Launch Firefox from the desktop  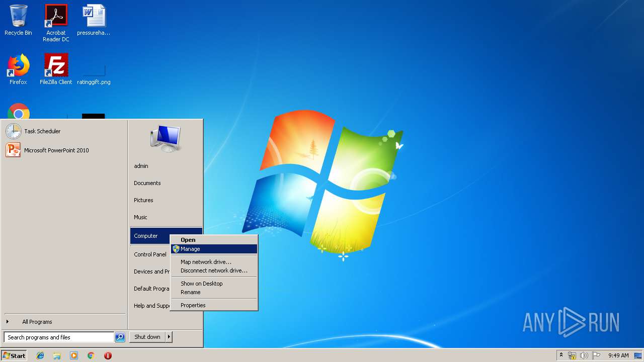click(18, 69)
